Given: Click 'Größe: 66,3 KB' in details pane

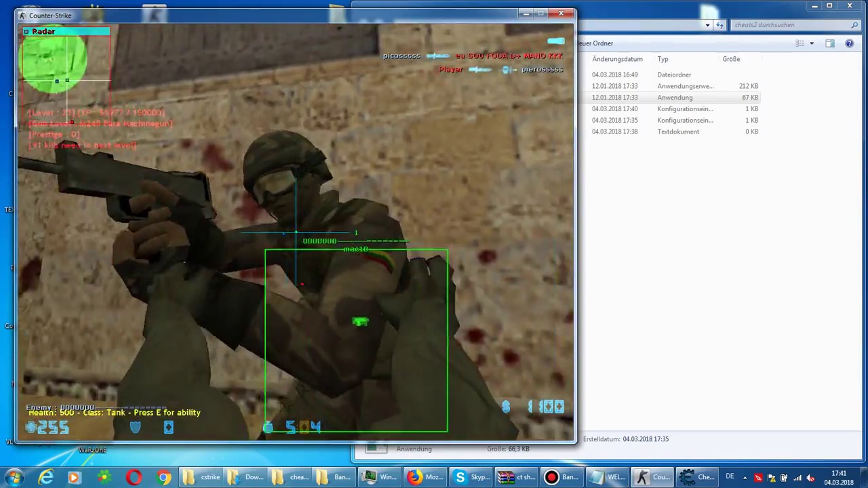Looking at the screenshot, I should pyautogui.click(x=508, y=449).
